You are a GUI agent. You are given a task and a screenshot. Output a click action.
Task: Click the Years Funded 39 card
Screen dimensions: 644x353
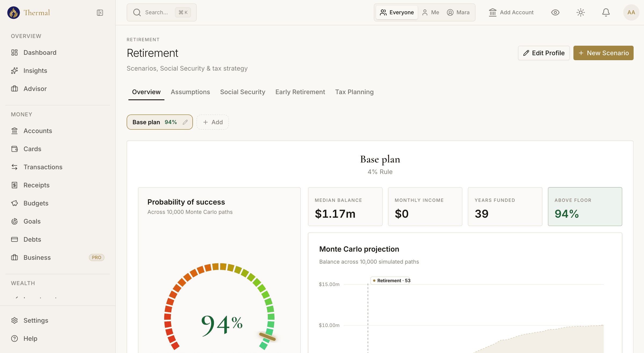click(505, 207)
